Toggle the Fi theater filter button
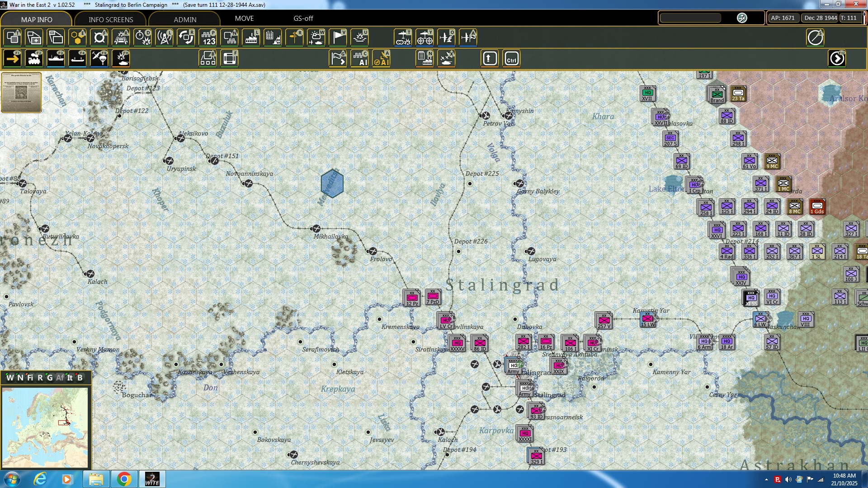Screen dimensions: 868x488 [30, 378]
